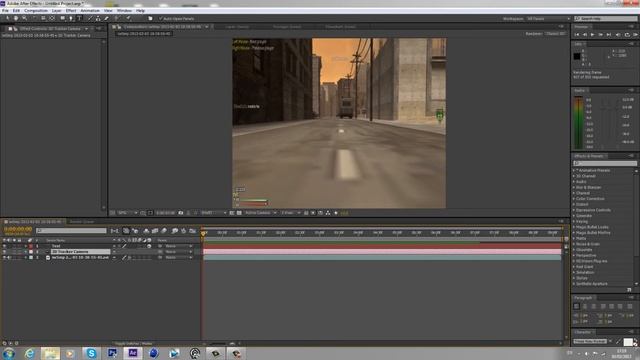Image resolution: width=640 pixels, height=360 pixels.
Task: Open Skype from the Windows taskbar
Action: [91, 353]
